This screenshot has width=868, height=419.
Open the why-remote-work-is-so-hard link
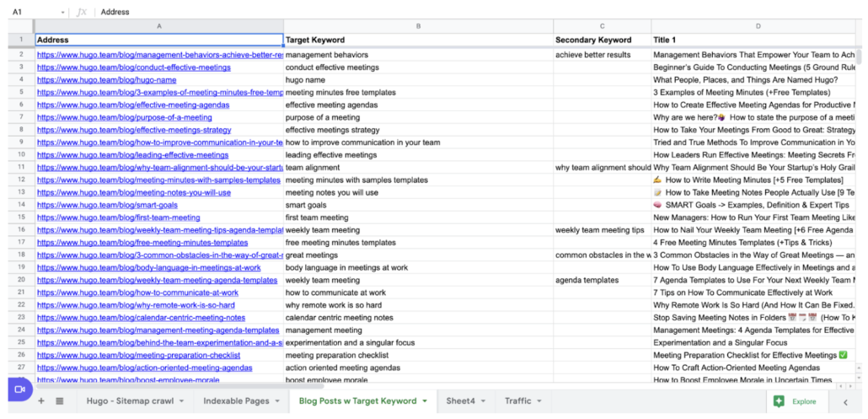coord(137,305)
